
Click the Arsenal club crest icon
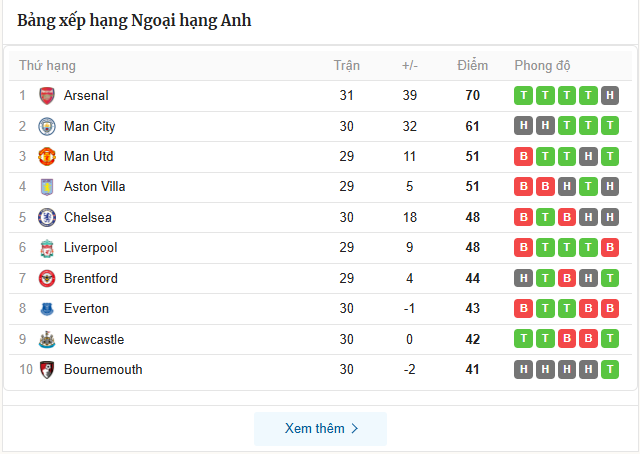coord(47,96)
